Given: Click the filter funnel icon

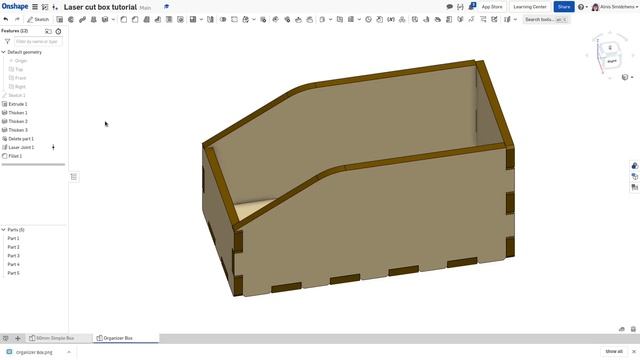Looking at the screenshot, I should pyautogui.click(x=7, y=41).
